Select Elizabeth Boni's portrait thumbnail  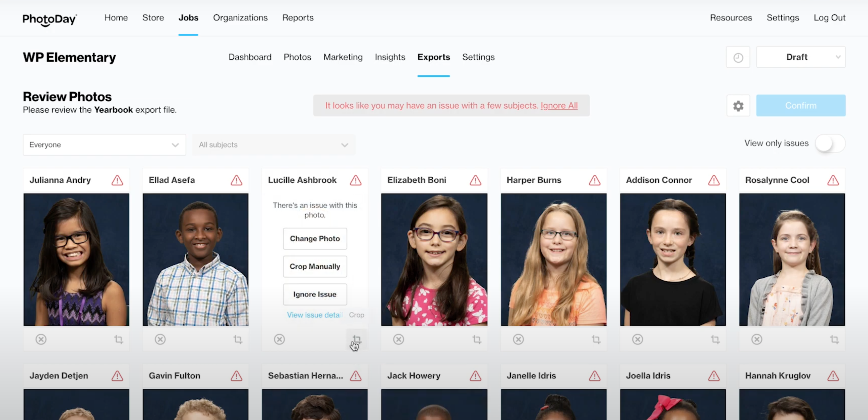coord(434,259)
